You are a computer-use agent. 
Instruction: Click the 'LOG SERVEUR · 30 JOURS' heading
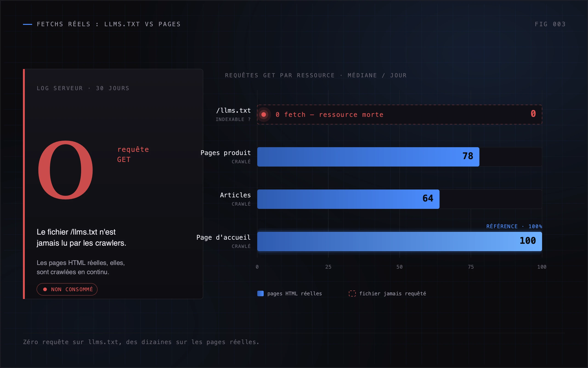click(x=83, y=88)
